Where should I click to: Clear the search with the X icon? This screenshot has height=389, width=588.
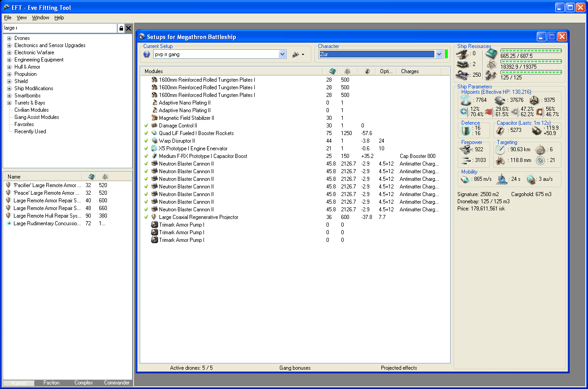pos(128,28)
